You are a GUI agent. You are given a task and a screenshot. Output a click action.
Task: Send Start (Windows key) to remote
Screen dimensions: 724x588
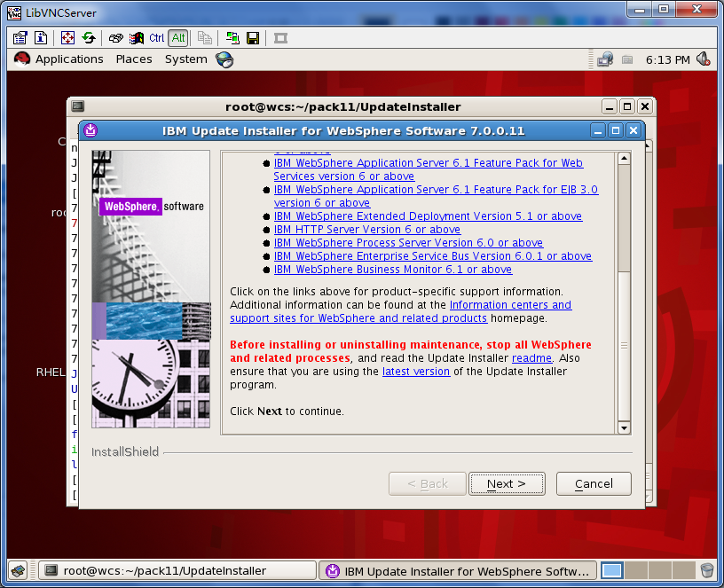click(137, 38)
